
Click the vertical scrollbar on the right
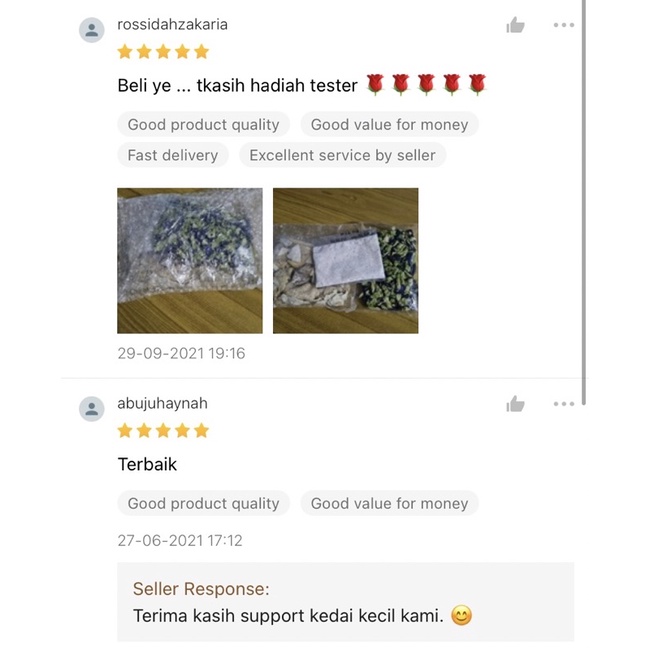pos(584,202)
